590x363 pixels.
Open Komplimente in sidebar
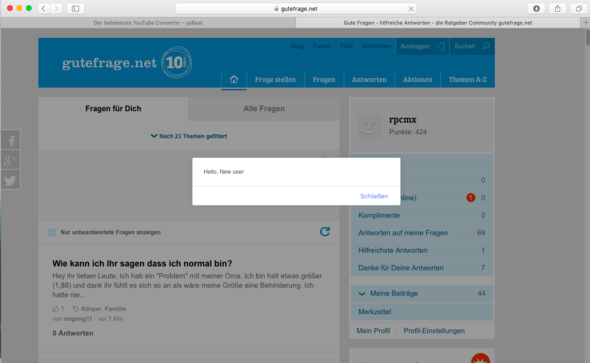coord(379,215)
